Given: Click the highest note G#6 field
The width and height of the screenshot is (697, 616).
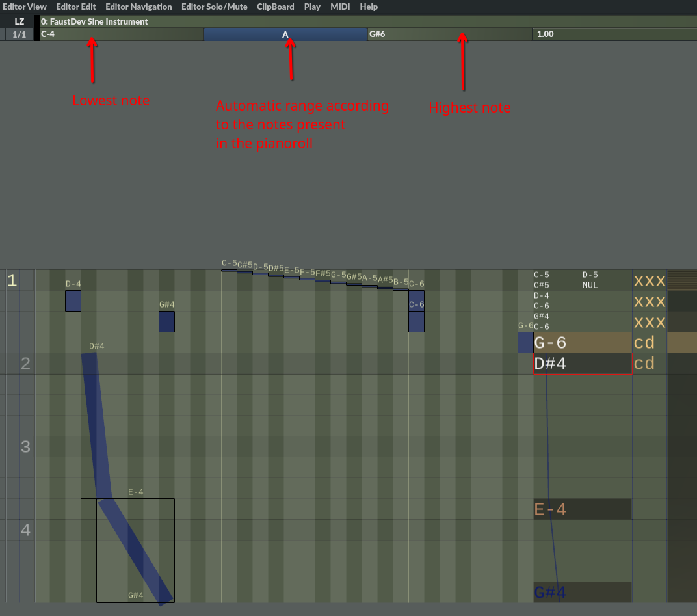Looking at the screenshot, I should tap(449, 34).
